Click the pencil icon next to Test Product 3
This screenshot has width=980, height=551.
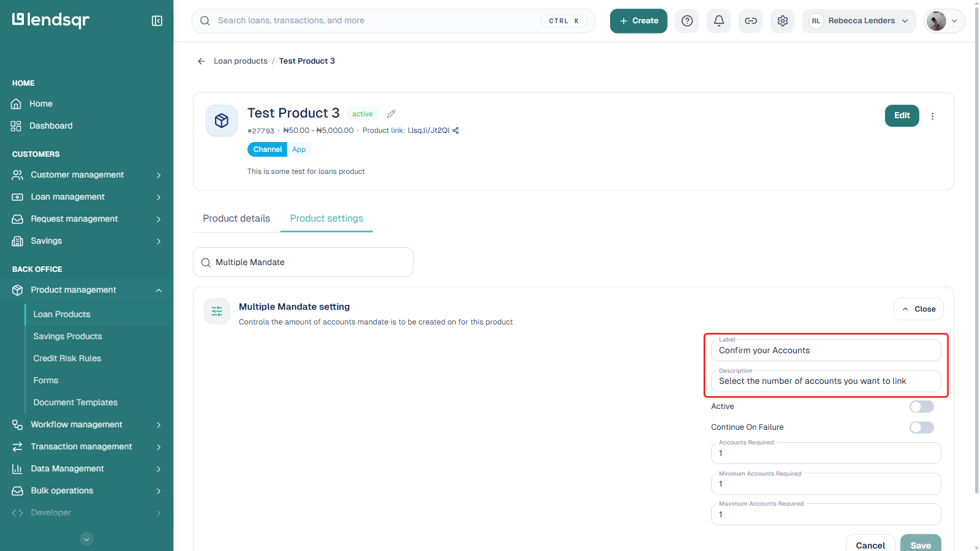click(x=391, y=114)
